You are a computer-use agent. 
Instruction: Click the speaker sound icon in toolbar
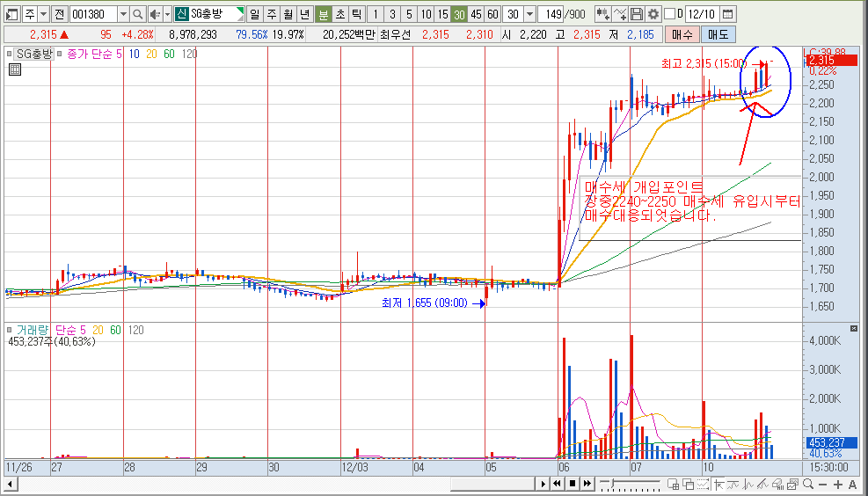[x=154, y=14]
